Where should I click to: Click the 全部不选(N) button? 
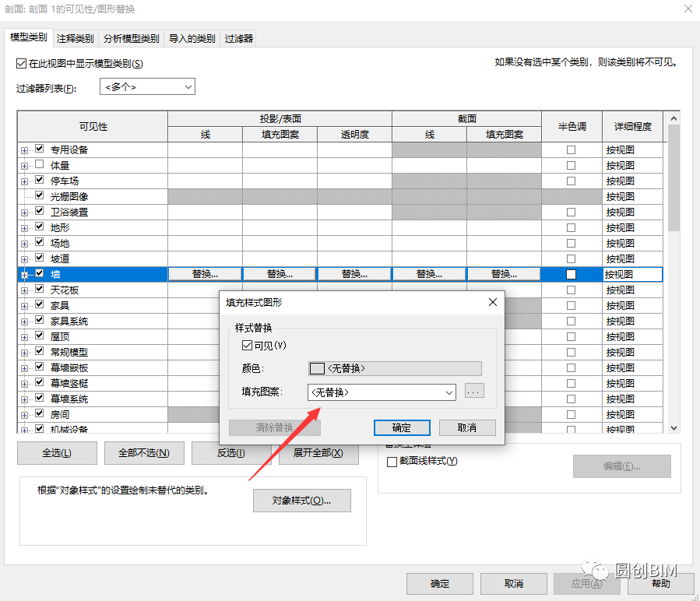(144, 453)
